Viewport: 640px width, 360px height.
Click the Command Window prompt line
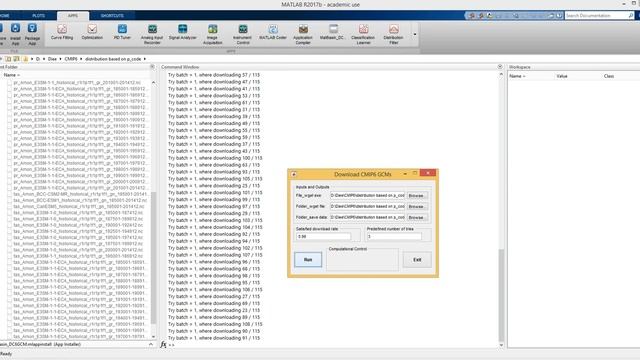[x=333, y=345]
